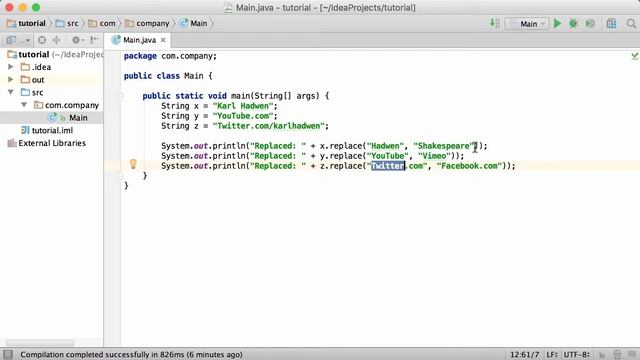Click the Main.java window title text
640x360 pixels.
[325, 7]
